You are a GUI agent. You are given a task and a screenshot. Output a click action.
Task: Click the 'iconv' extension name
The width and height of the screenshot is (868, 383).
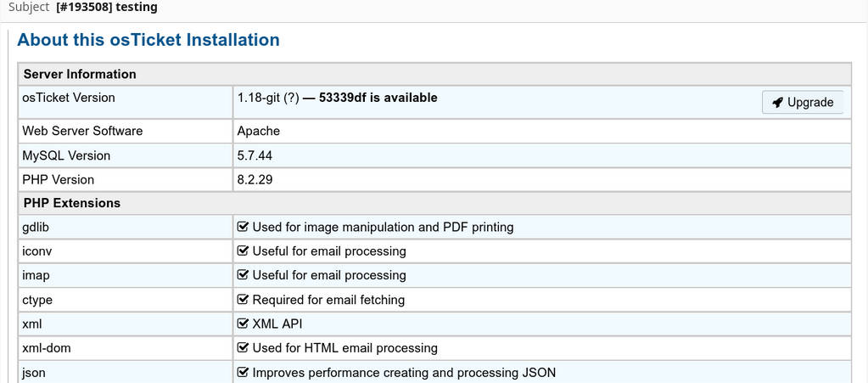(x=37, y=251)
